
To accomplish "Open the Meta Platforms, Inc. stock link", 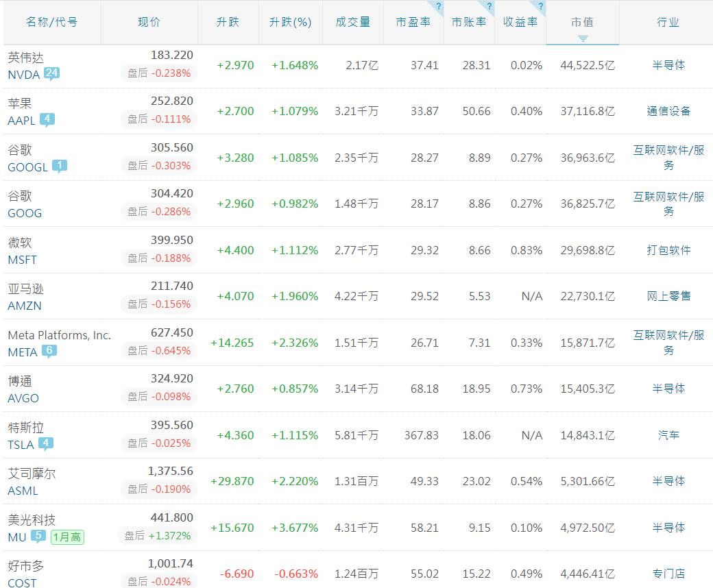I will (59, 335).
